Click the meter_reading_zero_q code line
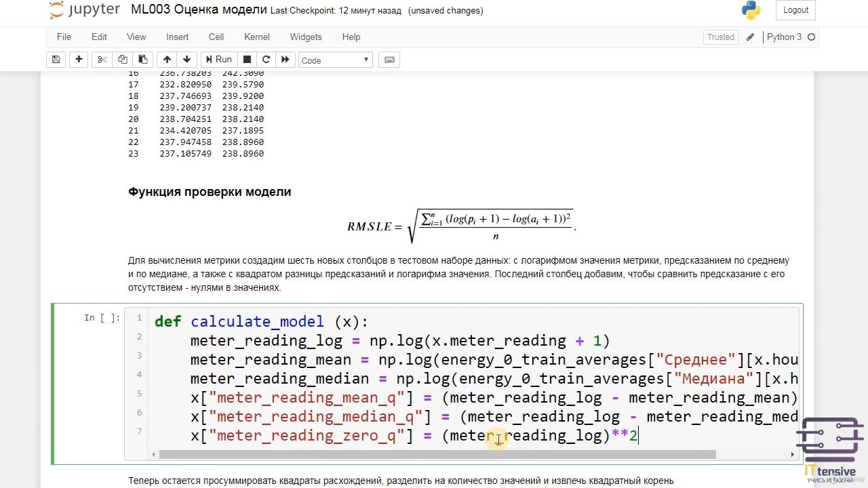The width and height of the screenshot is (868, 488). click(x=414, y=435)
